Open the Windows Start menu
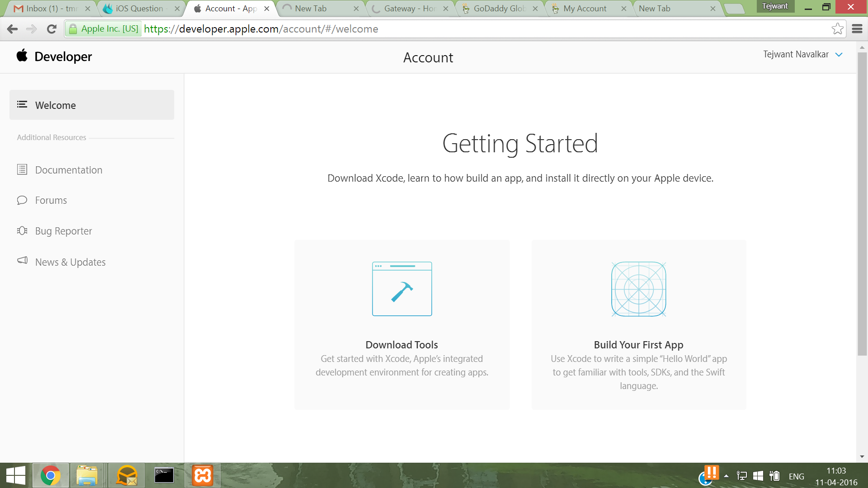Screen dimensions: 868x488 (16, 475)
